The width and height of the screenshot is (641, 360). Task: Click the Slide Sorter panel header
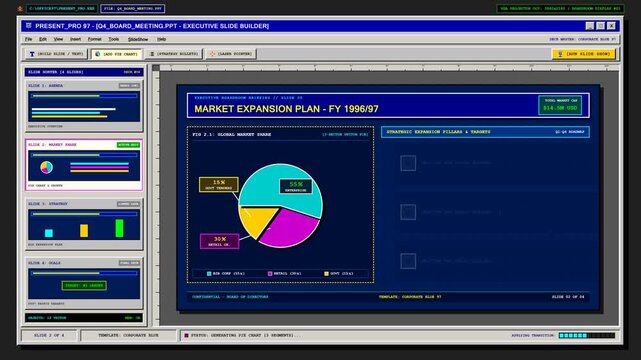(x=84, y=72)
